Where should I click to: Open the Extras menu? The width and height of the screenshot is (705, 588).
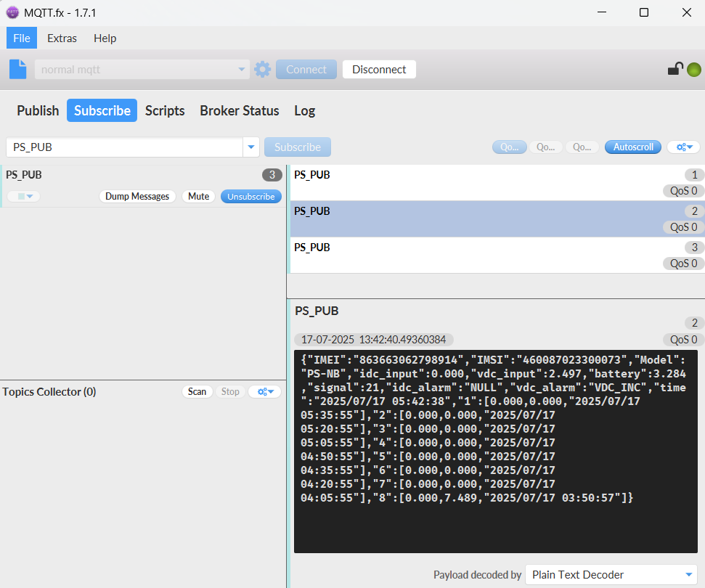pyautogui.click(x=62, y=38)
